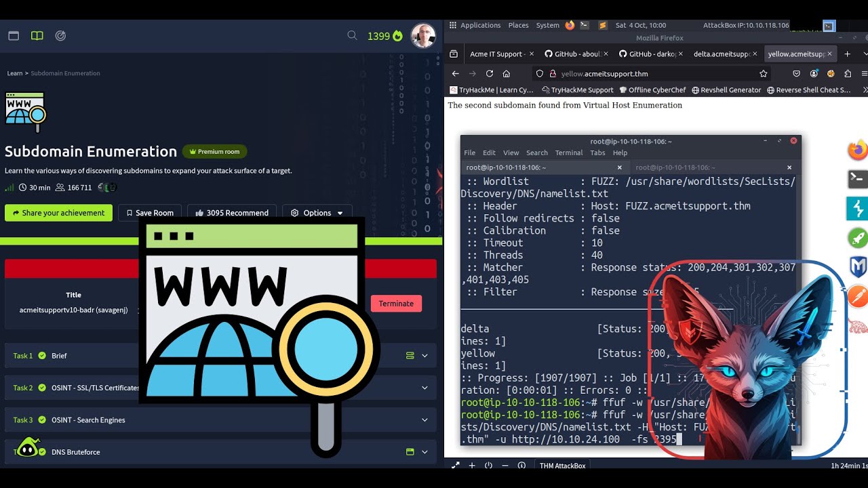Launch Firefox from the top panel
The image size is (868, 488).
coord(570,25)
